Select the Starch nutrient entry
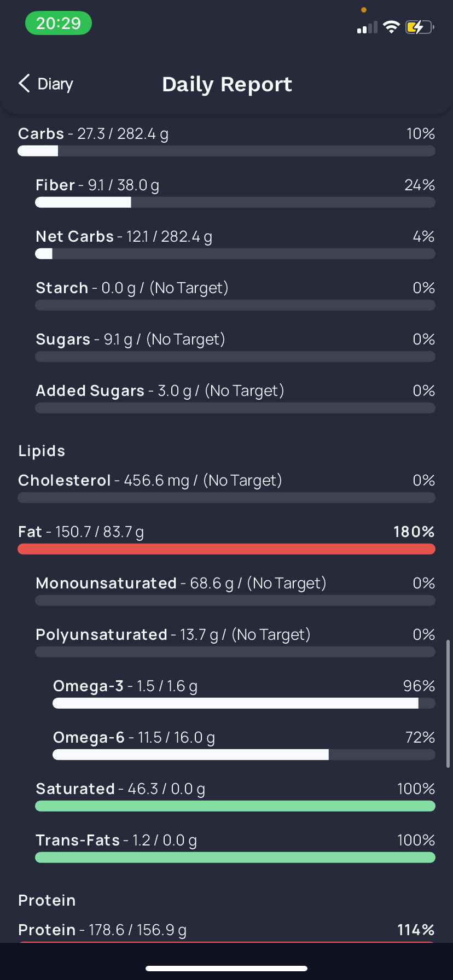 tap(235, 295)
